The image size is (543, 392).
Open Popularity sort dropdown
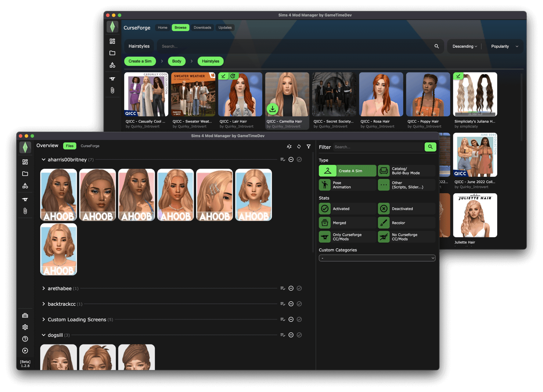coord(505,46)
